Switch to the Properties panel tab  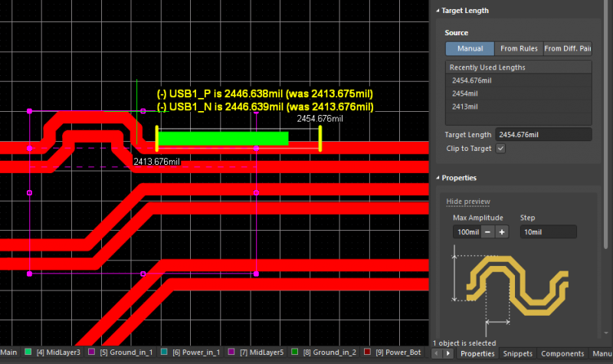point(477,353)
